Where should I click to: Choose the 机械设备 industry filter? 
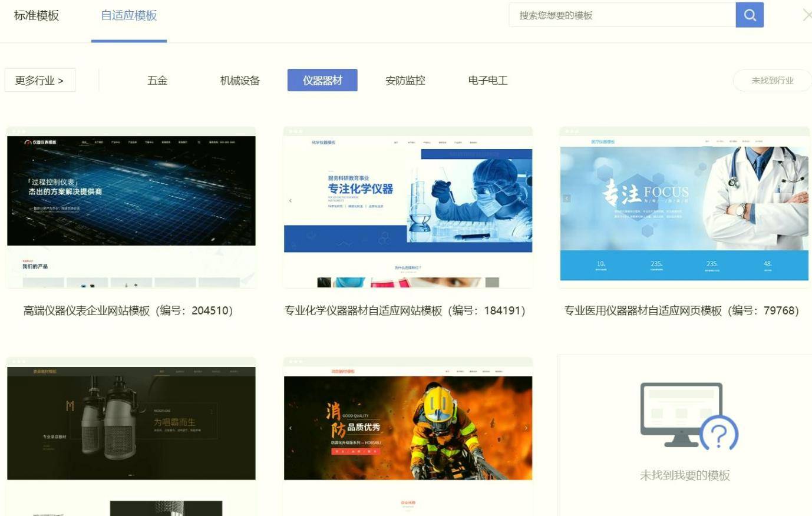coord(240,80)
